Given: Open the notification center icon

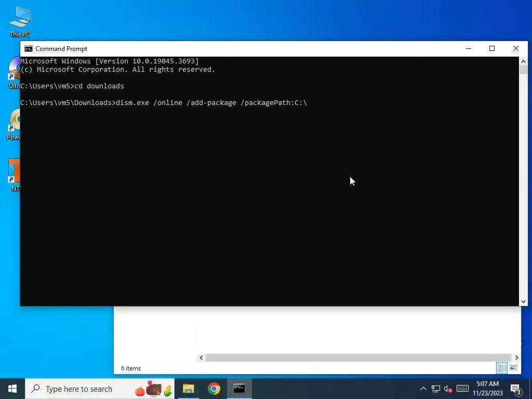Looking at the screenshot, I should [x=515, y=389].
